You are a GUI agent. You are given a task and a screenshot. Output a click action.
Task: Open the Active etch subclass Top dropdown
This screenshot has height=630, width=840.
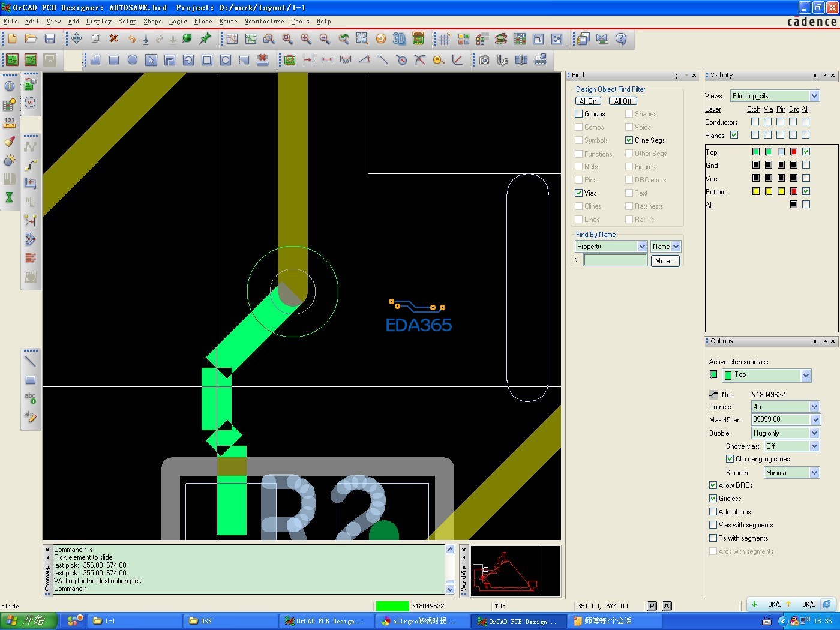tap(805, 375)
